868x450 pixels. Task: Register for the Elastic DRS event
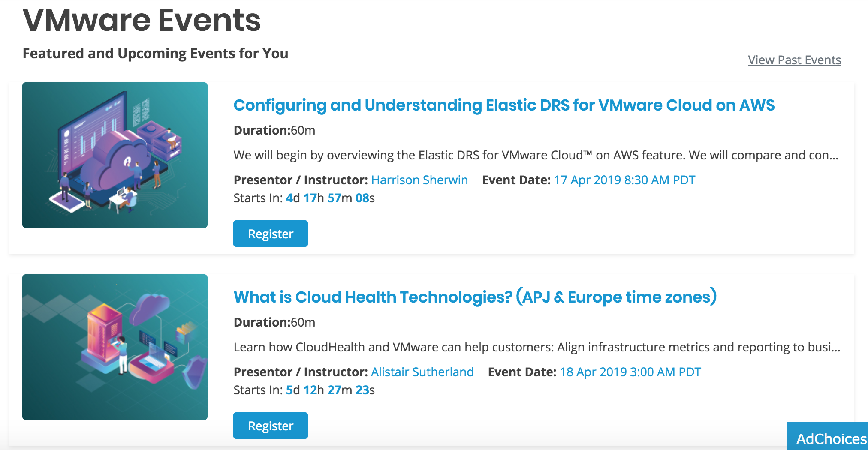point(270,234)
